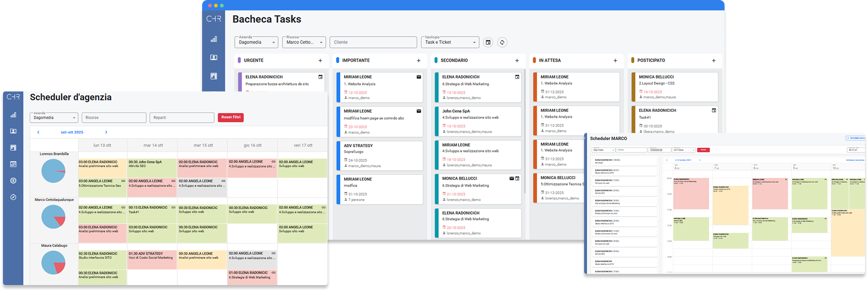This screenshot has width=868, height=291.
Task: Open dollar billing icon in Scheduler d'agenzia sidebar
Action: tap(13, 181)
